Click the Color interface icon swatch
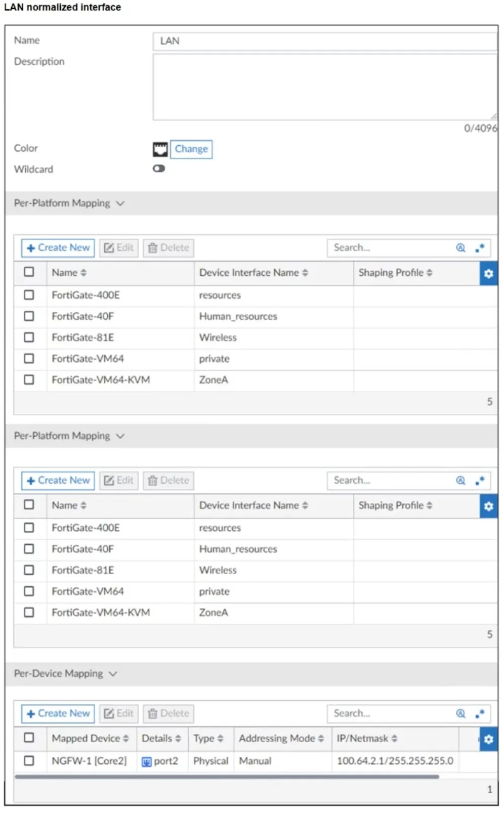The width and height of the screenshot is (504, 813). coord(160,149)
